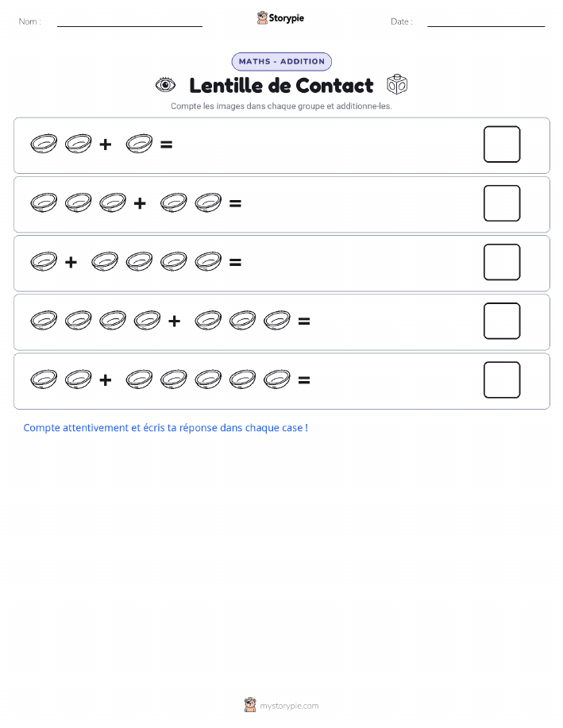This screenshot has width=563, height=728.
Task: Click the blue 'Compte attentivement' hint text
Action: [165, 428]
